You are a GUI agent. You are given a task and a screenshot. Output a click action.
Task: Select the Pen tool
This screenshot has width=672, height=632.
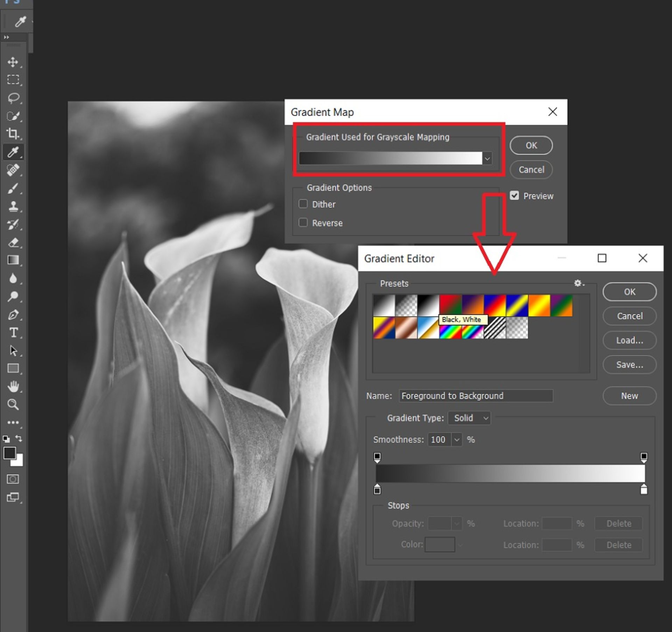click(14, 315)
